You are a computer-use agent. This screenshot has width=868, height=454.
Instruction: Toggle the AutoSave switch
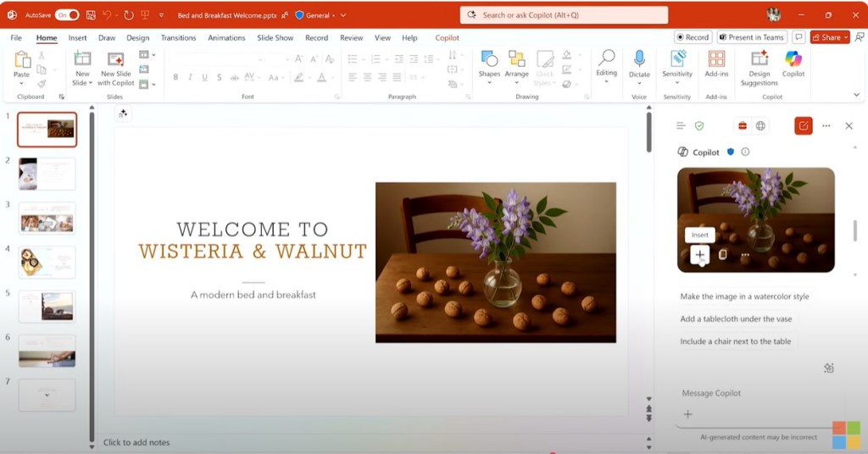66,15
